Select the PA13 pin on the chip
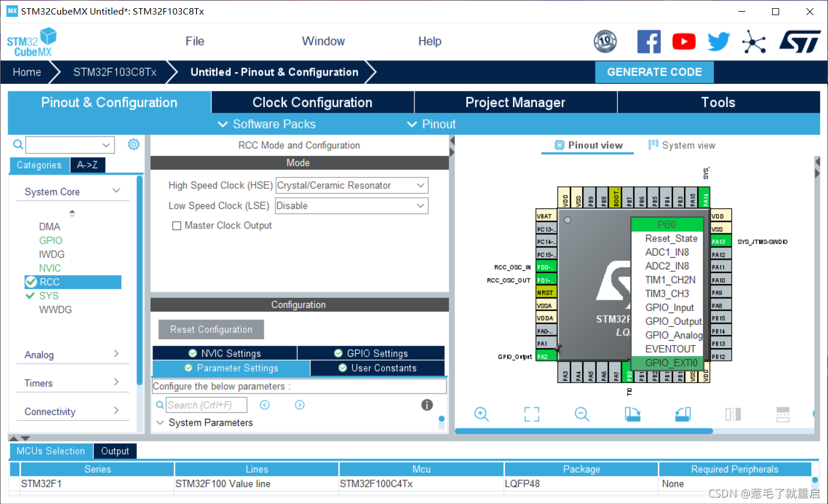Image resolution: width=828 pixels, height=504 pixels. tap(721, 242)
